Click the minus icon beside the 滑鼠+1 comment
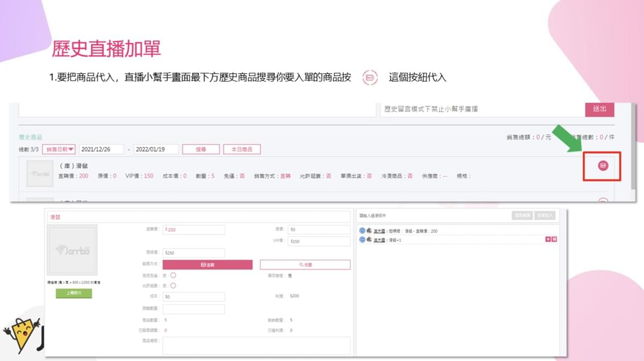The image size is (644, 361). [362, 239]
